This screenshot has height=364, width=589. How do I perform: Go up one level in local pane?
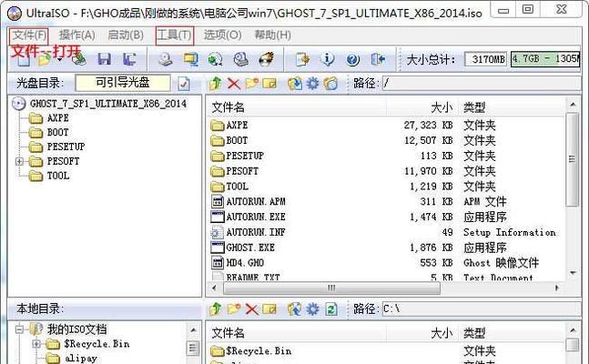tap(216, 309)
